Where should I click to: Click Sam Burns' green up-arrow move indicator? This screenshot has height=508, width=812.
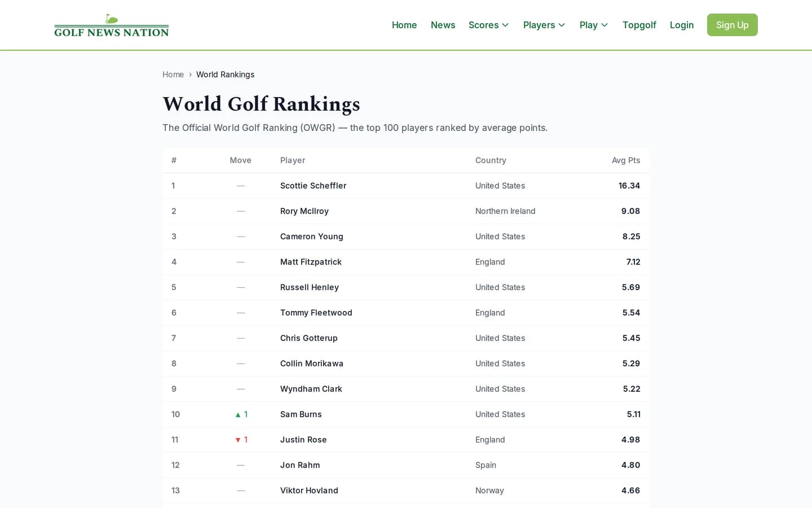click(x=241, y=414)
